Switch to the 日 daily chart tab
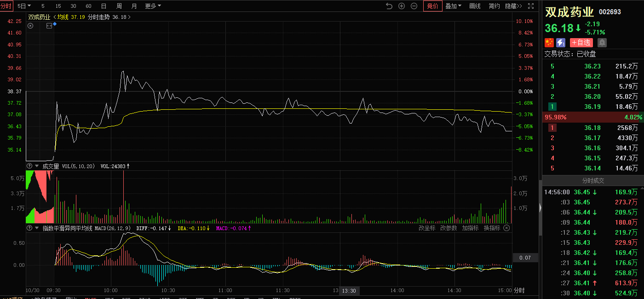This screenshot has width=644, height=299. [x=103, y=6]
